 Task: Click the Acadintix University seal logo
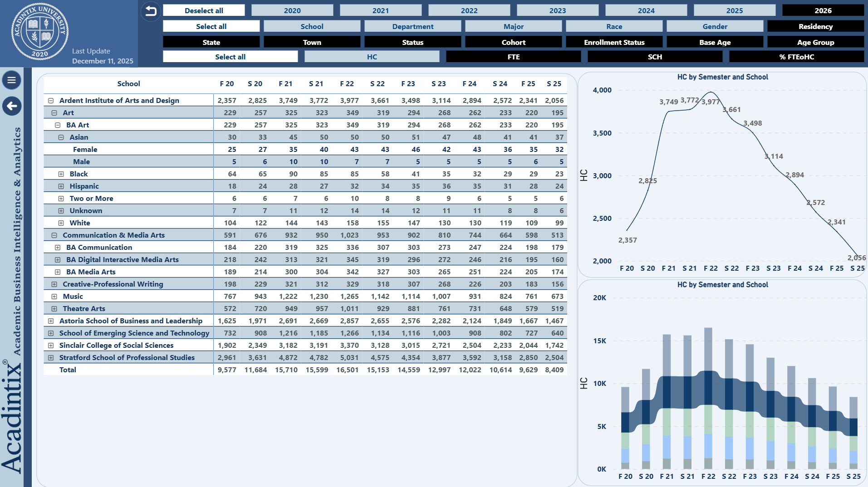40,31
